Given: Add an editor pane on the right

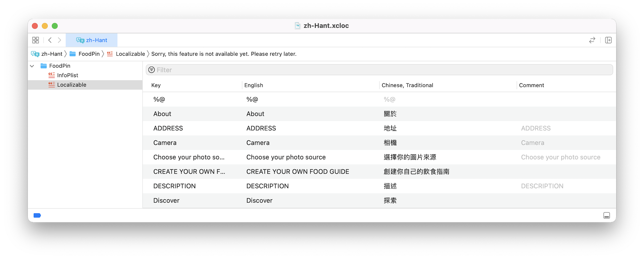Looking at the screenshot, I should tap(608, 40).
